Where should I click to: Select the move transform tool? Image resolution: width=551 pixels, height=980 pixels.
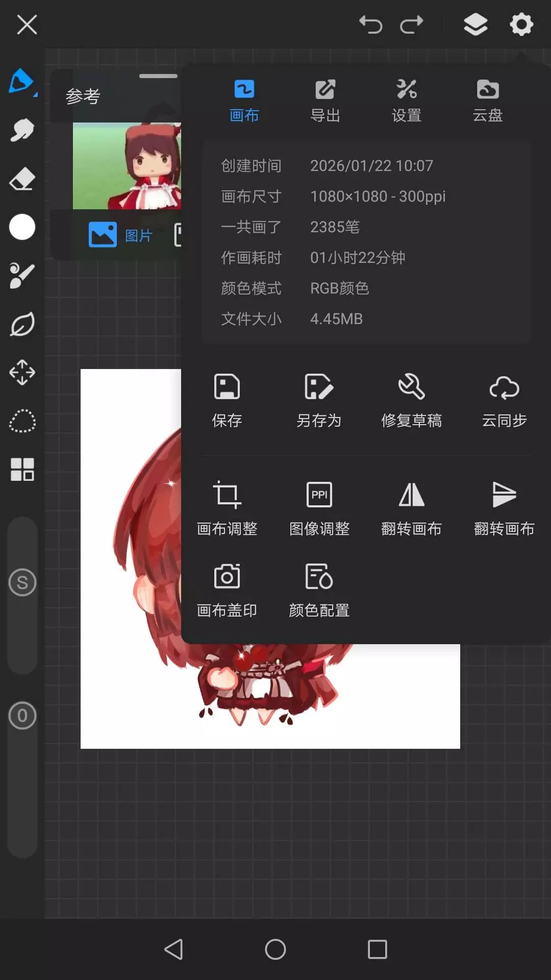tap(22, 373)
